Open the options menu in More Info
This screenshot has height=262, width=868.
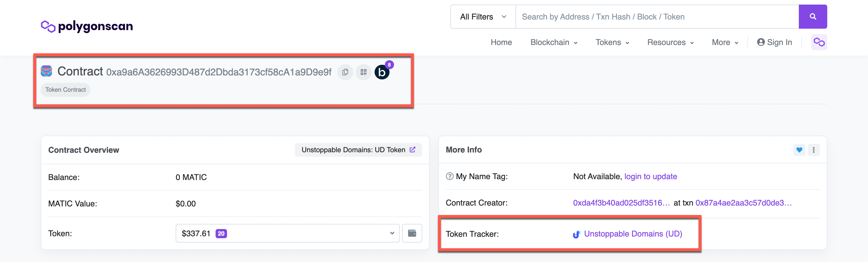pyautogui.click(x=814, y=150)
